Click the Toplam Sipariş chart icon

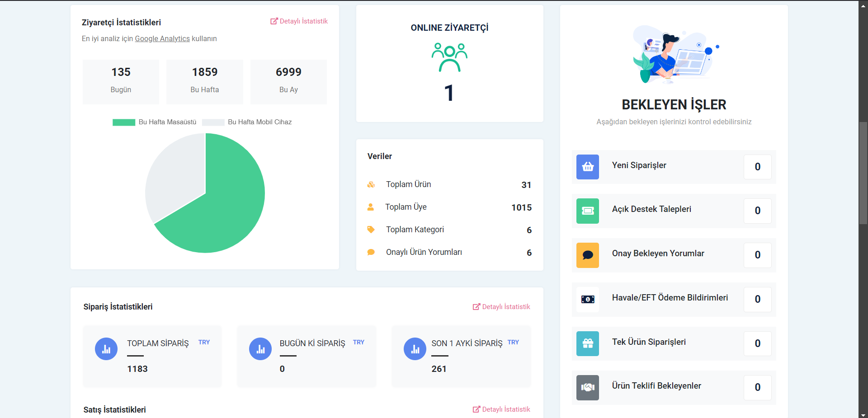(x=106, y=349)
